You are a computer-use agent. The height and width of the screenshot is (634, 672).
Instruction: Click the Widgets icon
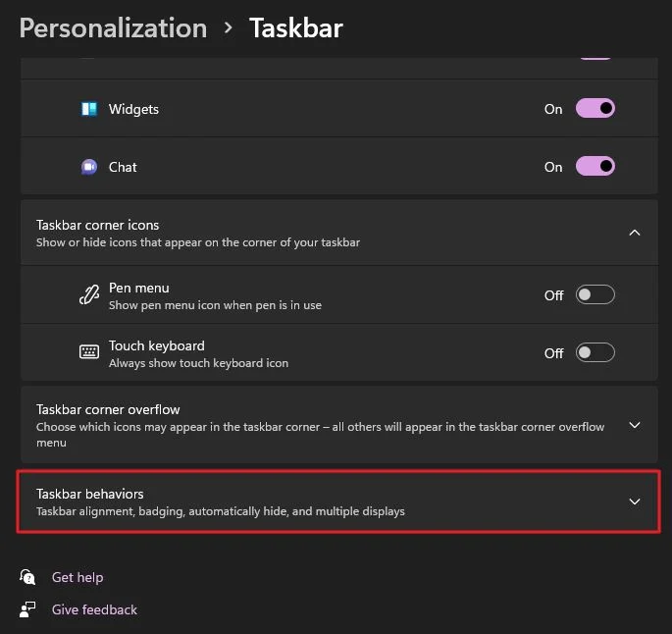[89, 109]
